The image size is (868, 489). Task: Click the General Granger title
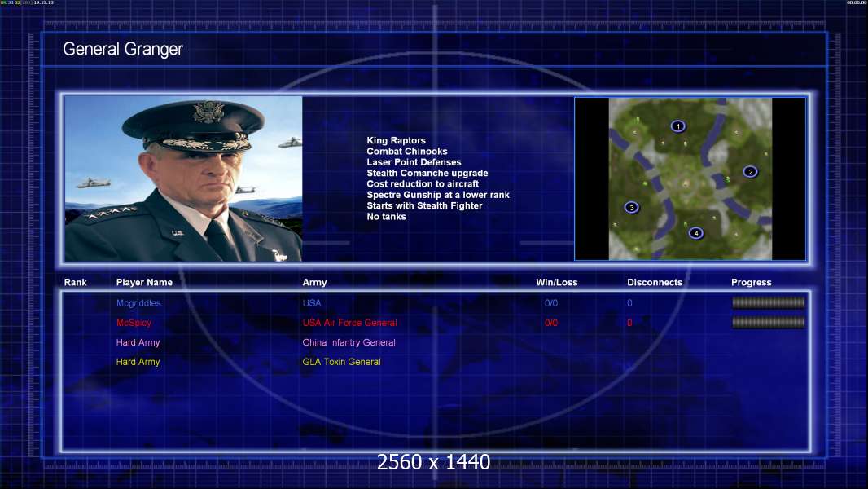click(x=123, y=49)
